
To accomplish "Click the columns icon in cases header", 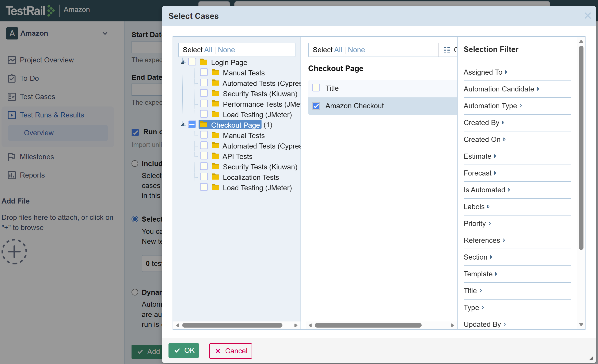I will click(447, 50).
